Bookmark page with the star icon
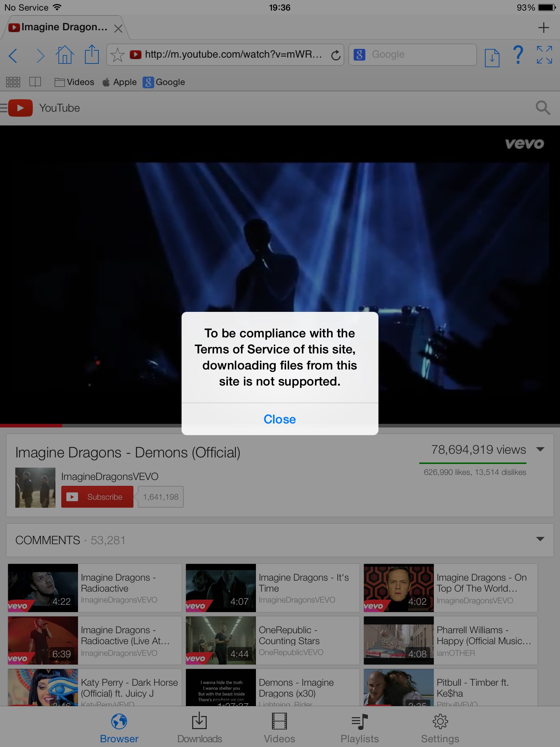Image resolution: width=560 pixels, height=747 pixels. (x=117, y=55)
